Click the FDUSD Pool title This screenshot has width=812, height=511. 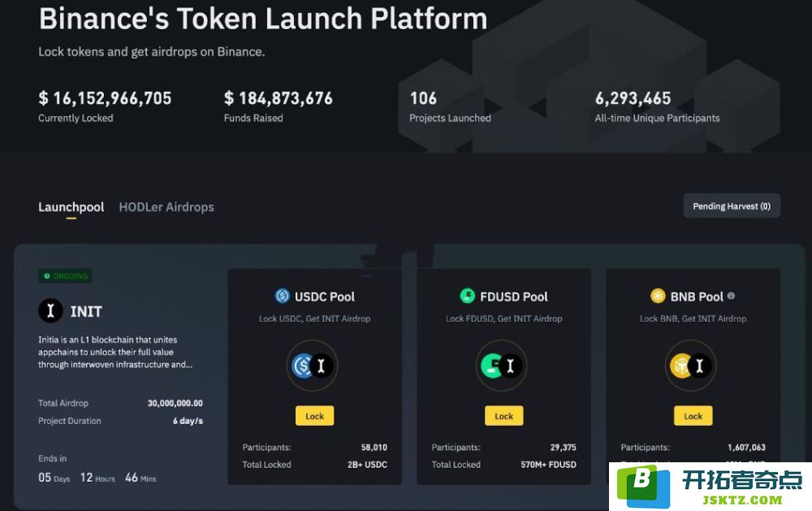514,297
